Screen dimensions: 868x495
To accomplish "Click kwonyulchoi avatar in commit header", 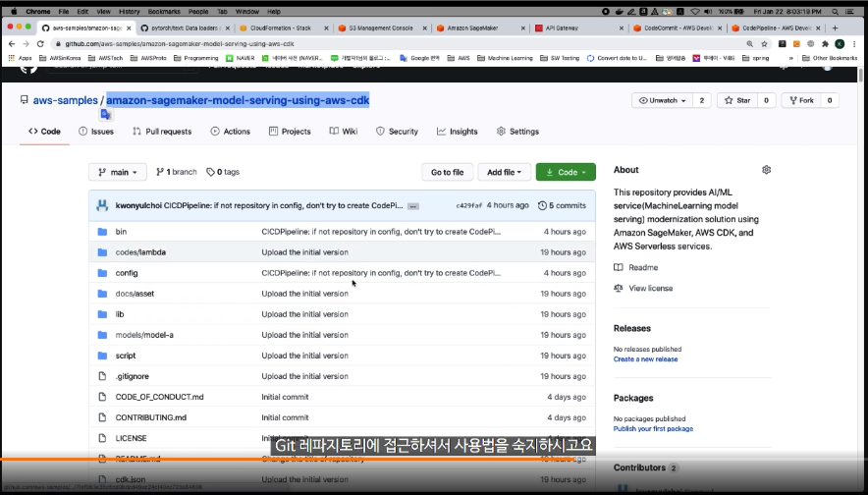I will (102, 205).
